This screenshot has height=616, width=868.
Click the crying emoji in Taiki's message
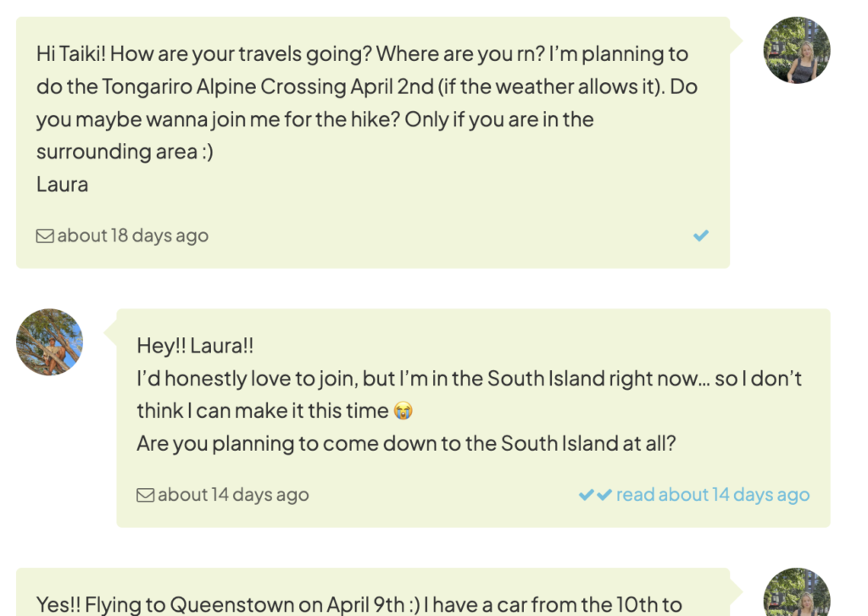[x=403, y=411]
